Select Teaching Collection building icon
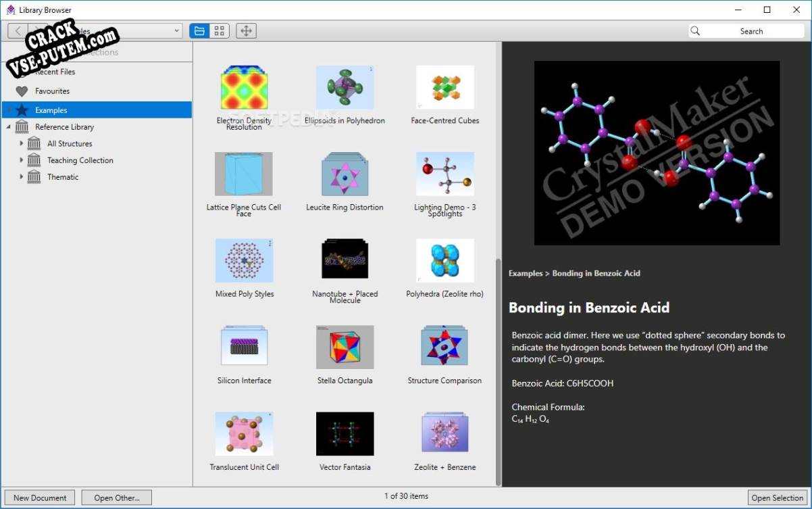 pos(34,160)
